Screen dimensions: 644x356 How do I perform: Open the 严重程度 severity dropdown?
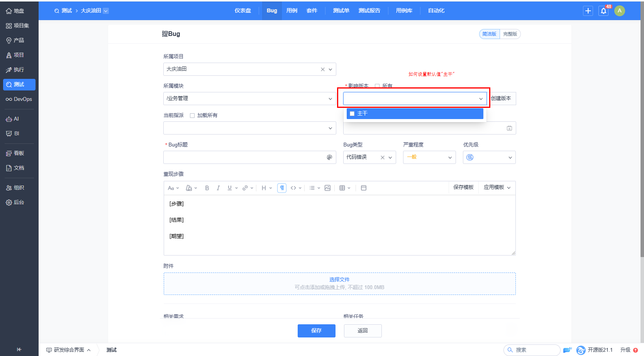click(429, 157)
